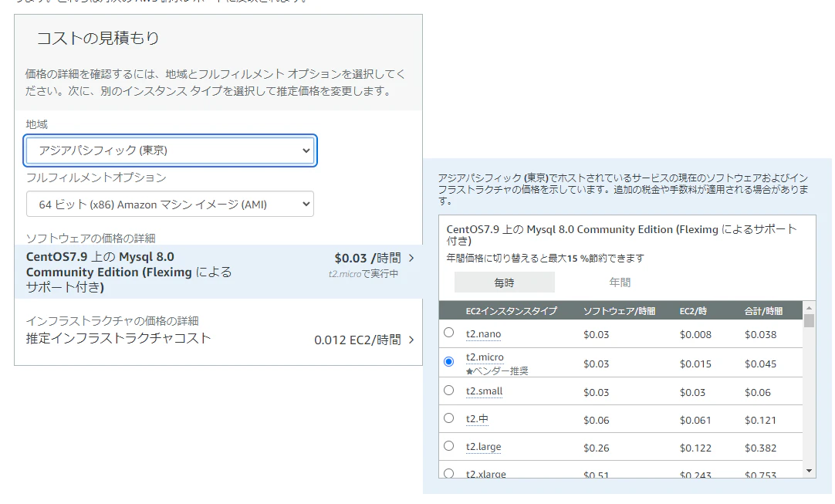
Task: Open the t2.small instance type link
Action: pyautogui.click(x=484, y=391)
